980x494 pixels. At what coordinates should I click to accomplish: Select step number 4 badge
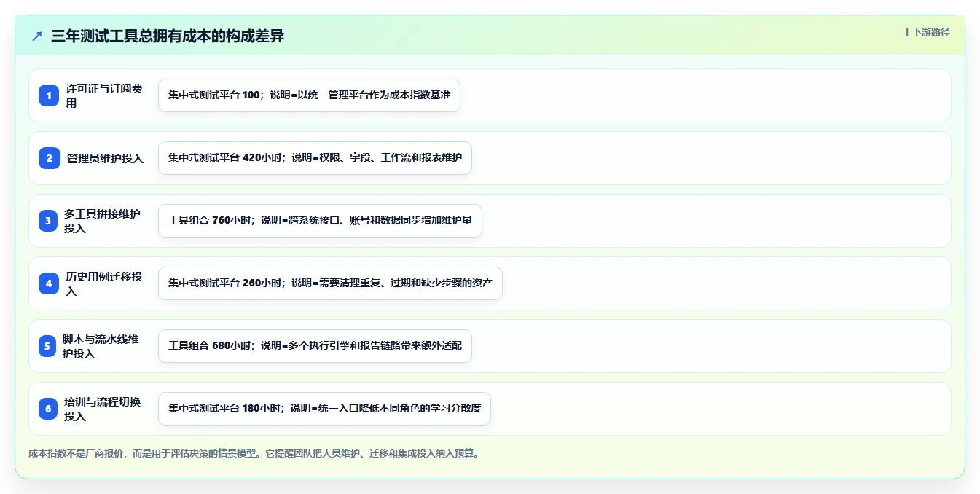point(49,283)
